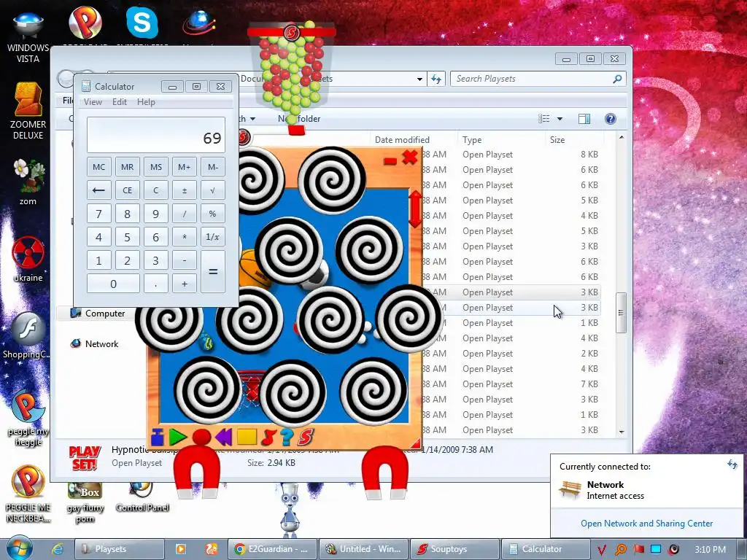The height and width of the screenshot is (560, 747).
Task: Click the refresh arrows beside address bar
Action: click(x=436, y=79)
